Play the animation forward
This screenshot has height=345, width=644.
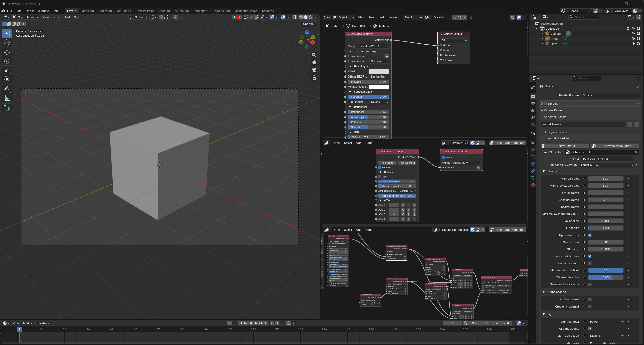pyautogui.click(x=256, y=323)
